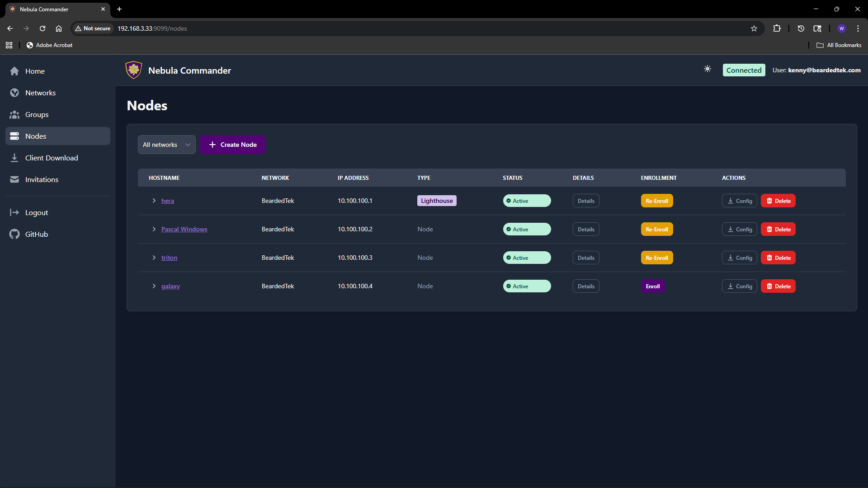
Task: Click the Nodes icon in sidebar
Action: pyautogui.click(x=14, y=136)
